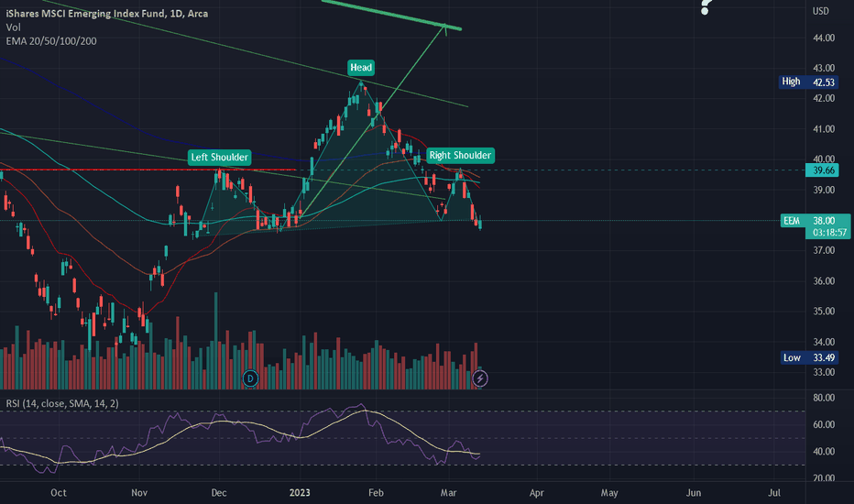Select the 'Head' pattern label
Screen dimensions: 854x504
(x=361, y=68)
